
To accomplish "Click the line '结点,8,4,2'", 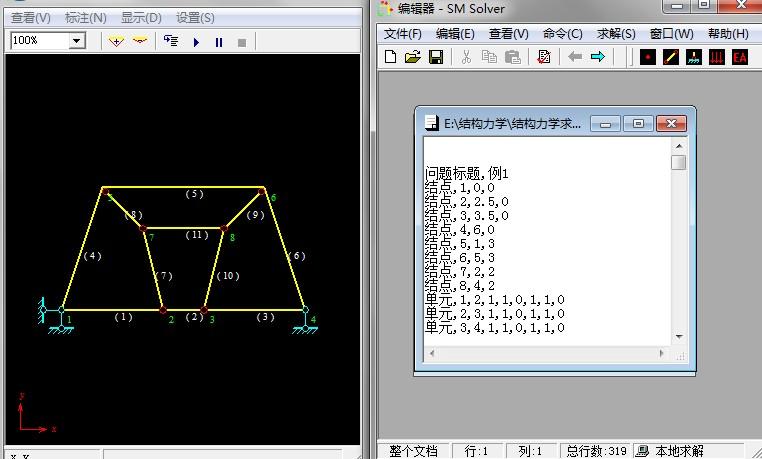I will 460,286.
